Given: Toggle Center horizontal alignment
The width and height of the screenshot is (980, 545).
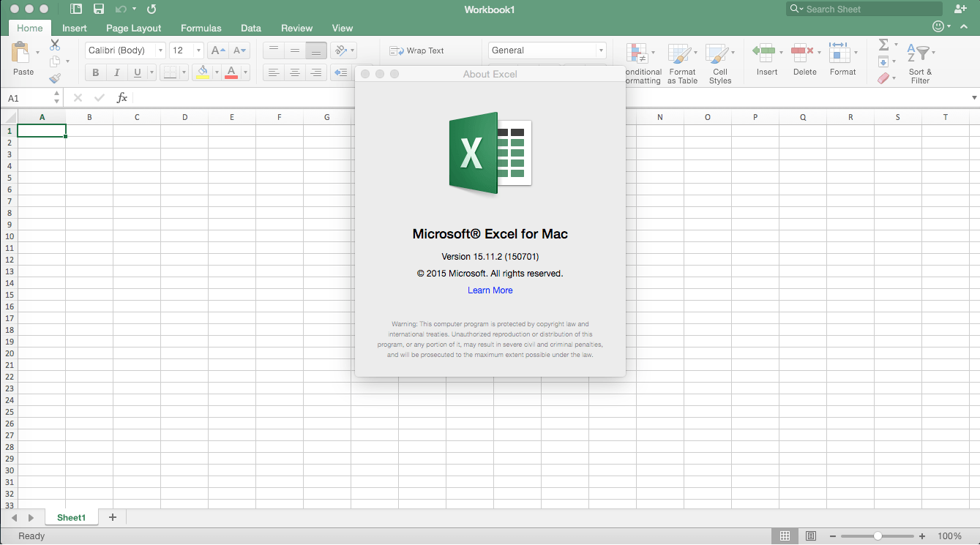Looking at the screenshot, I should [295, 72].
